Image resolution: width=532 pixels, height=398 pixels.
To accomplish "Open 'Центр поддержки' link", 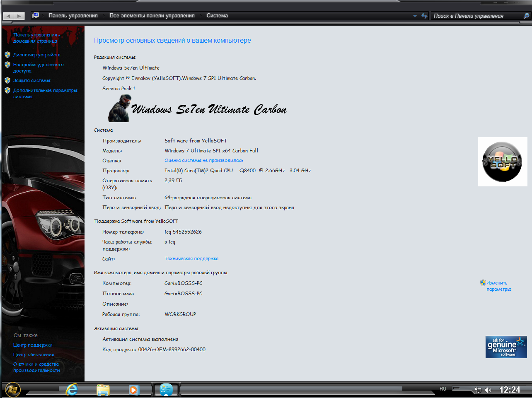I will (x=33, y=345).
